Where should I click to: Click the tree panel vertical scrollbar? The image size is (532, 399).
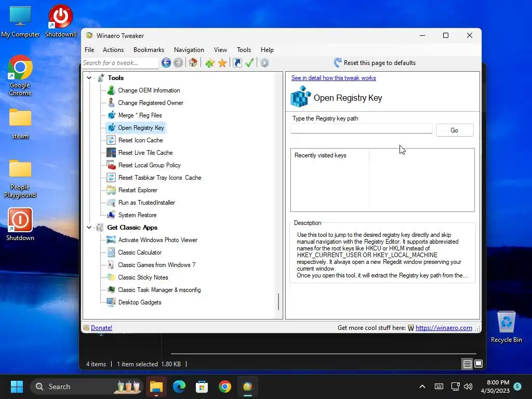click(x=278, y=301)
